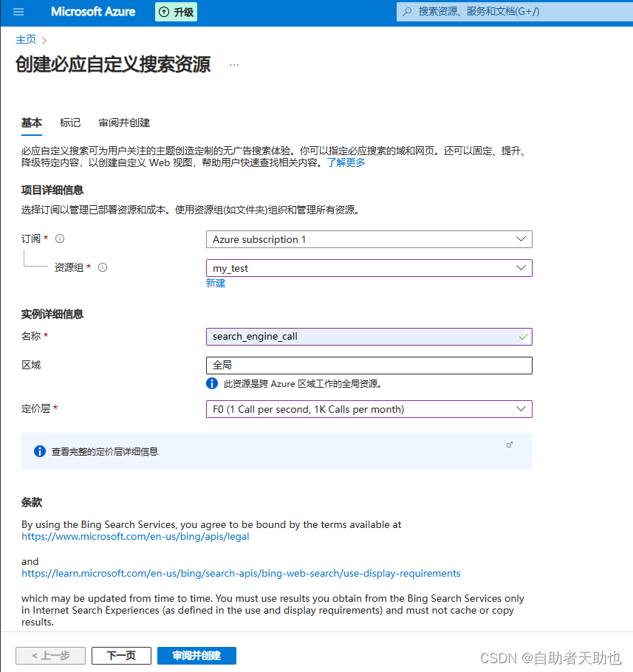
Task: Click the Microsoft Azure logo text
Action: pos(93,12)
